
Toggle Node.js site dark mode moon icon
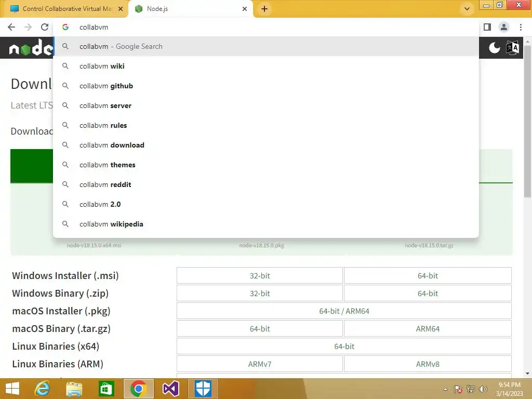495,48
